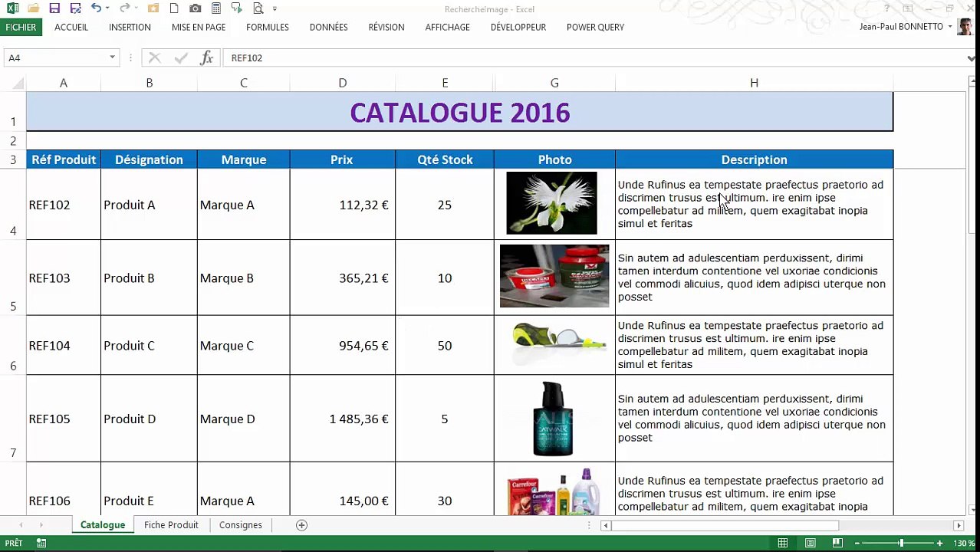This screenshot has height=552, width=980.
Task: Click the camera tool icon
Action: pos(196,8)
